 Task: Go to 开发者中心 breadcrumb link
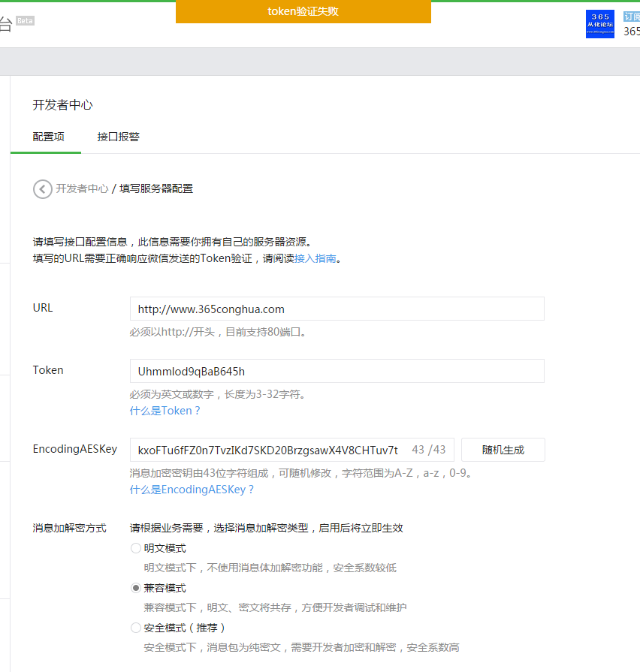coord(82,188)
